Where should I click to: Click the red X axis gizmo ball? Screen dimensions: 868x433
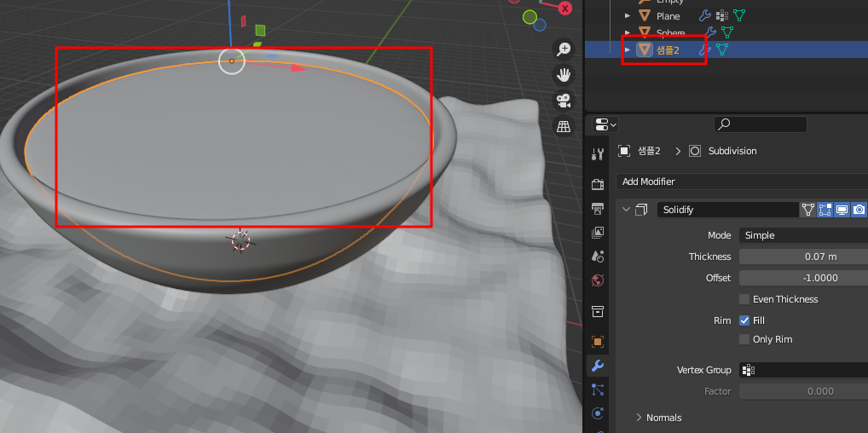(565, 9)
